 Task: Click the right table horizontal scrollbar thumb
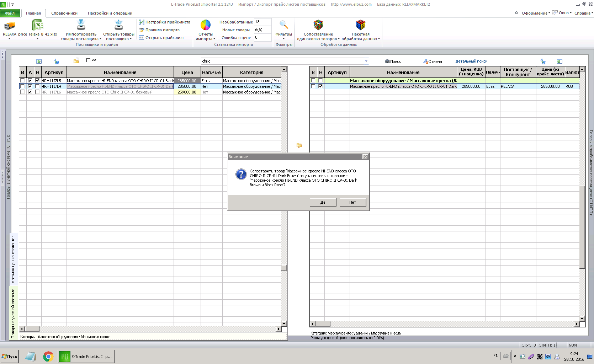pyautogui.click(x=323, y=324)
